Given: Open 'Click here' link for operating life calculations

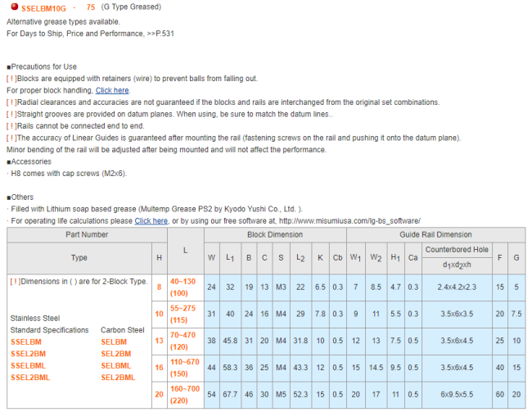Looking at the screenshot, I should (151, 220).
